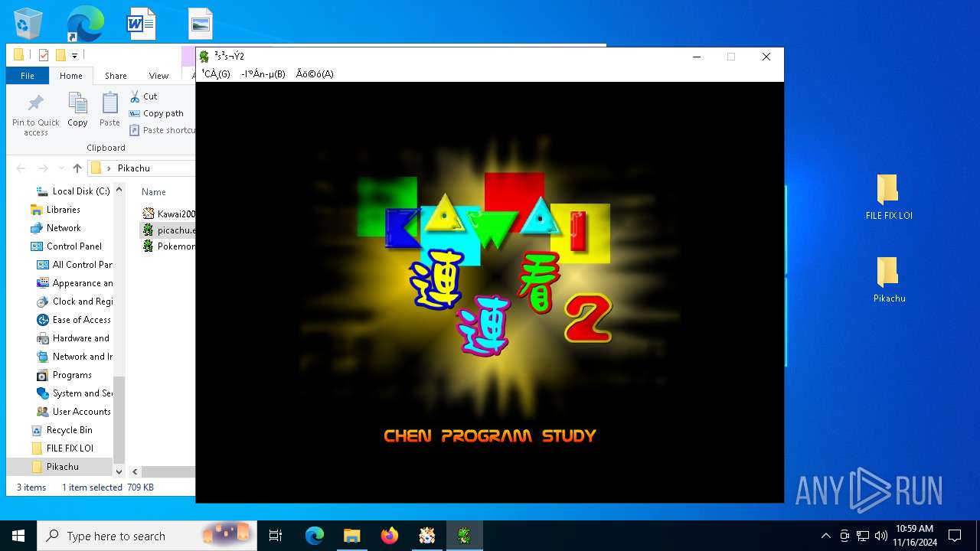The image size is (980, 551).
Task: Open the notification center icon
Action: click(955, 536)
